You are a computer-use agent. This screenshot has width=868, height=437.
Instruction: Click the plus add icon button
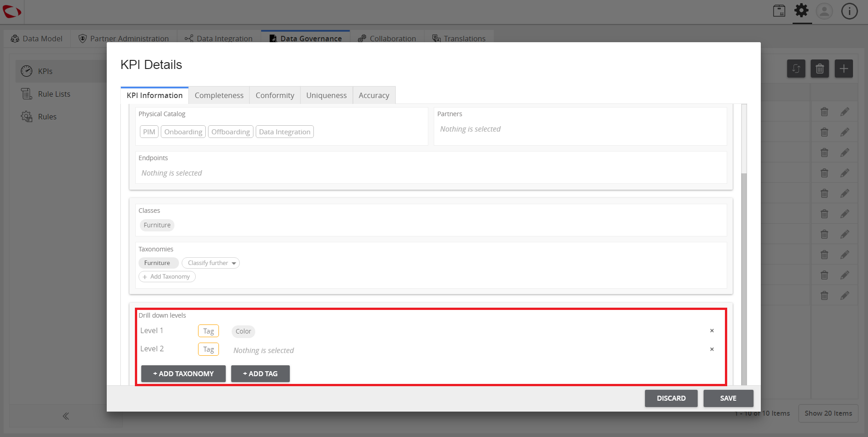[x=843, y=69]
